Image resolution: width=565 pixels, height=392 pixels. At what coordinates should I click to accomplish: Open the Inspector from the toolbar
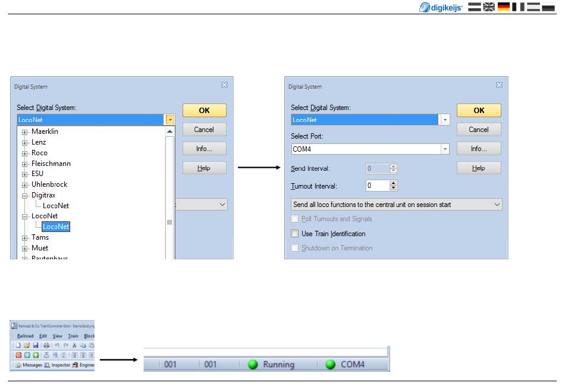click(57, 365)
